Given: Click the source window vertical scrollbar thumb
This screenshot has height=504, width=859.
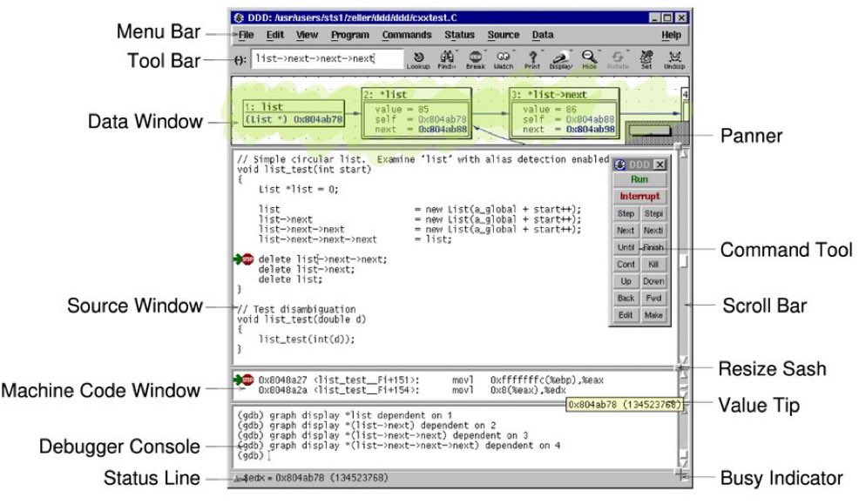Looking at the screenshot, I should click(684, 261).
